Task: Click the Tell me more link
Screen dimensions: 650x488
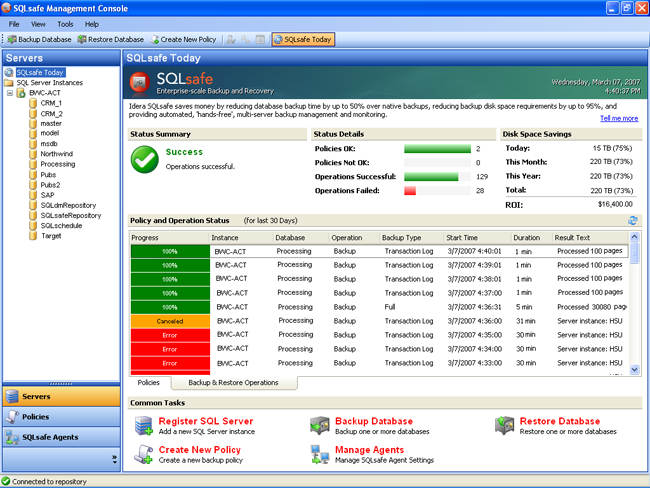Action: pos(619,119)
